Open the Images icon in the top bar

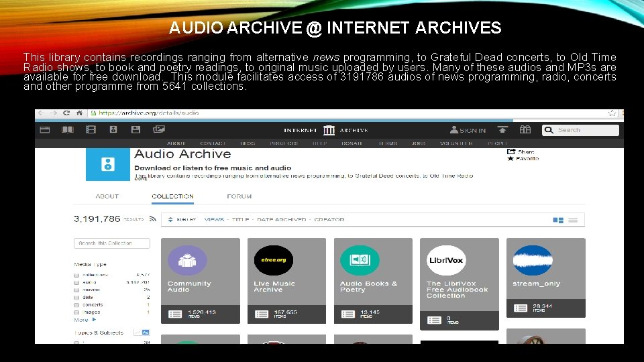click(159, 129)
